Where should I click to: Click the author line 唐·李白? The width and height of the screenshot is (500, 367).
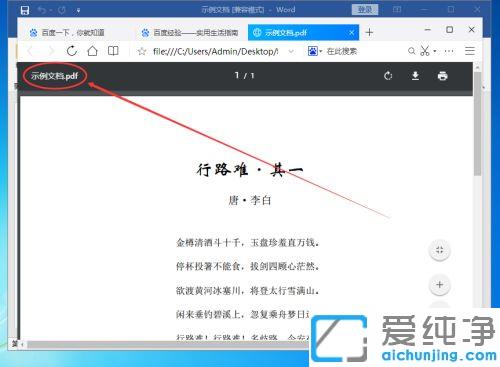click(250, 200)
